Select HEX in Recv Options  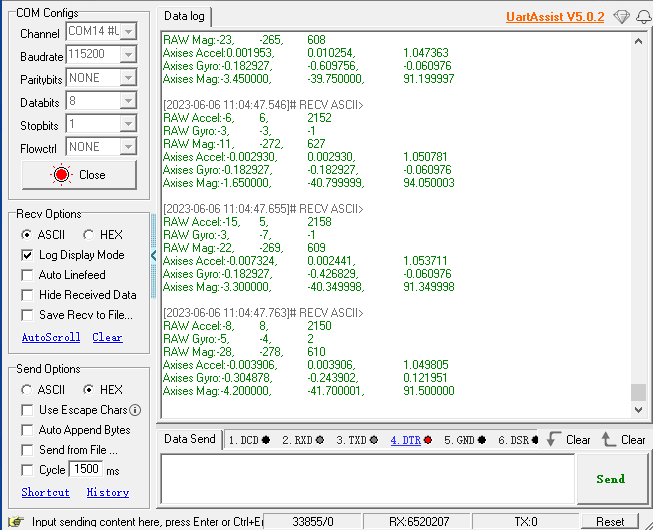(88, 235)
